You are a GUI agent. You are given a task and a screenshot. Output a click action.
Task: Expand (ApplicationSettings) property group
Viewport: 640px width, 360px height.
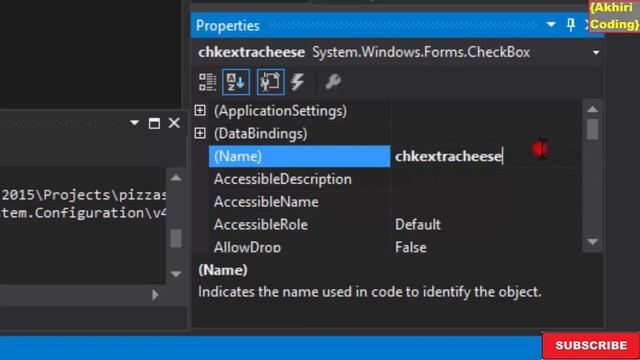(x=200, y=111)
